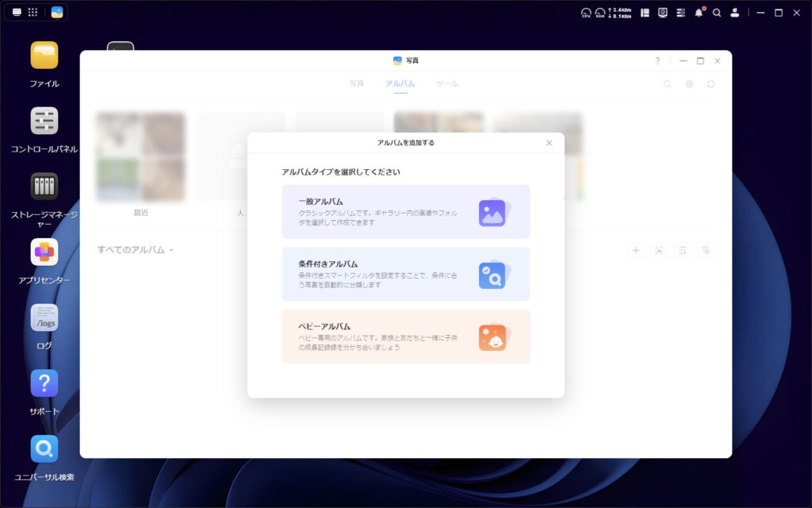Click the refresh icon in Photos window

tap(710, 84)
